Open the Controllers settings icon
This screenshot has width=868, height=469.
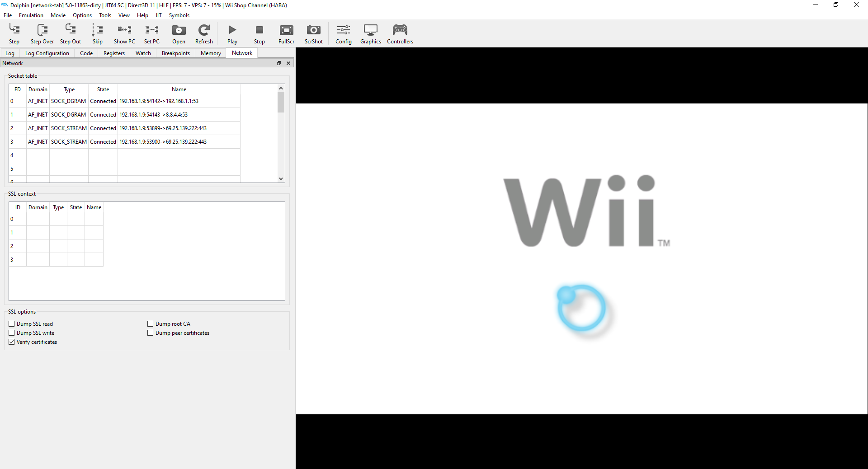400,34
